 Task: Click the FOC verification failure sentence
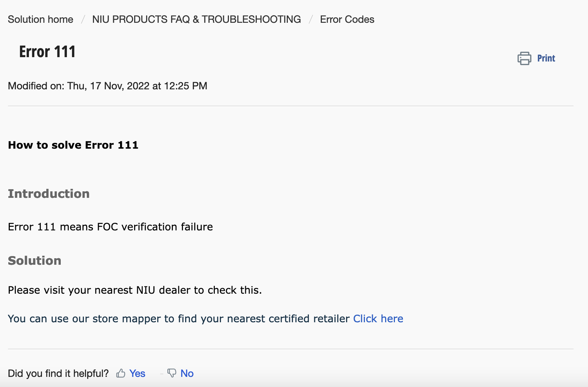[110, 227]
